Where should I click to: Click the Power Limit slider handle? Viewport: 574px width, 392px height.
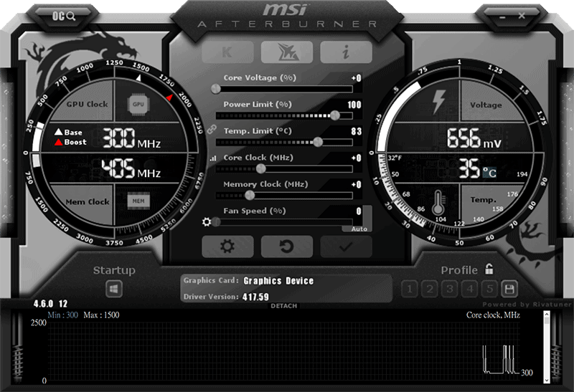pyautogui.click(x=335, y=115)
